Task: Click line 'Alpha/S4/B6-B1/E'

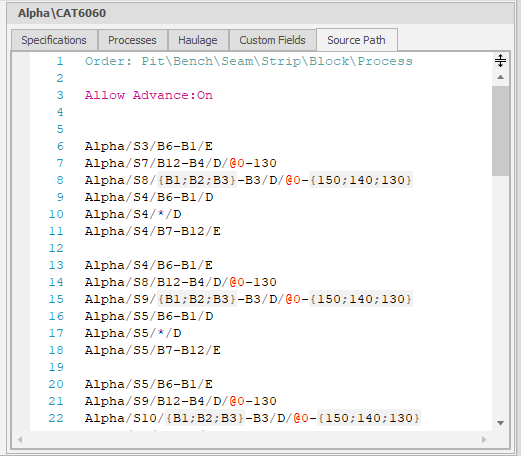Action: click(x=149, y=265)
